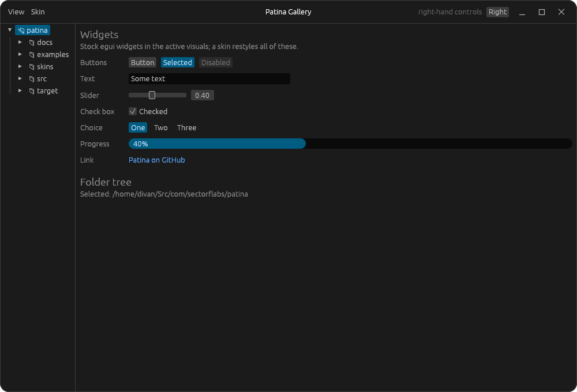Open the View menu
The height and width of the screenshot is (392, 577).
(16, 12)
